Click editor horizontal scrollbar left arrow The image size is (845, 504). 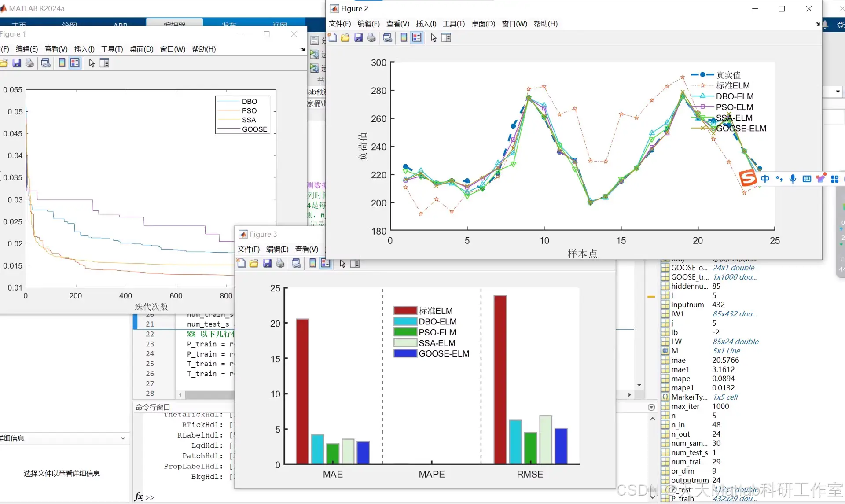click(180, 395)
